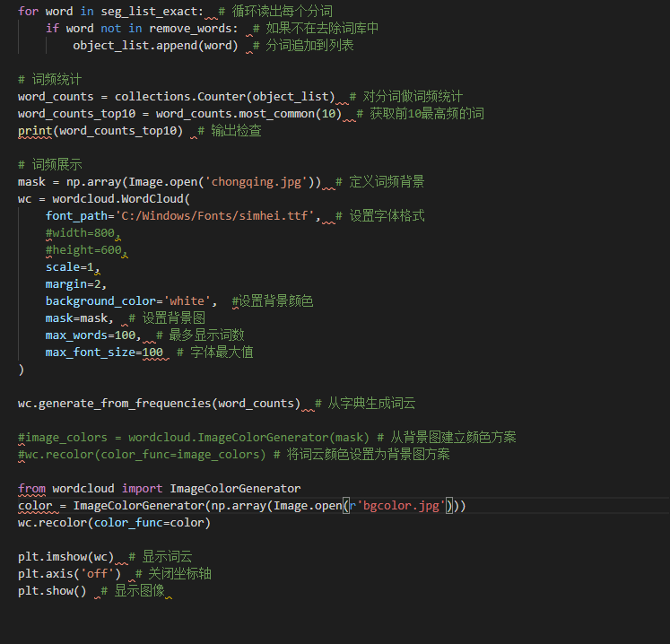Click the max_font_size=100 argument
670x644 pixels.
point(104,352)
